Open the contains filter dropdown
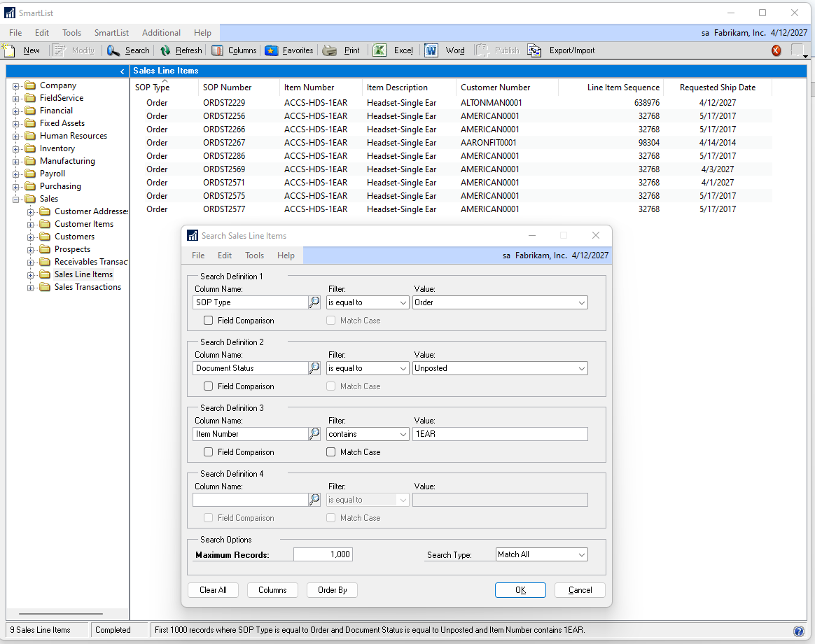The image size is (815, 644). pyautogui.click(x=403, y=434)
